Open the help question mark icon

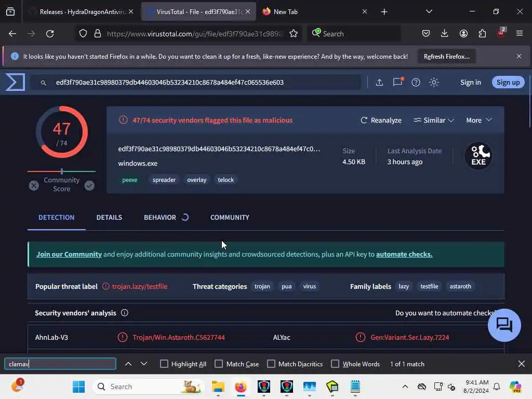coord(416,83)
